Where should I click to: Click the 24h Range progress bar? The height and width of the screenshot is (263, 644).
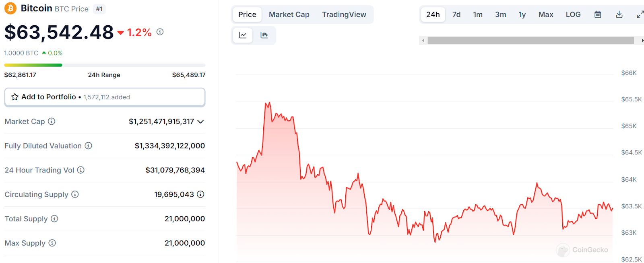104,65
